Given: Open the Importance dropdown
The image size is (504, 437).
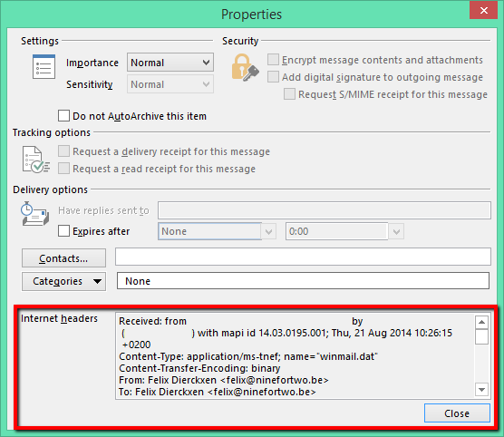Looking at the screenshot, I should click(x=170, y=63).
